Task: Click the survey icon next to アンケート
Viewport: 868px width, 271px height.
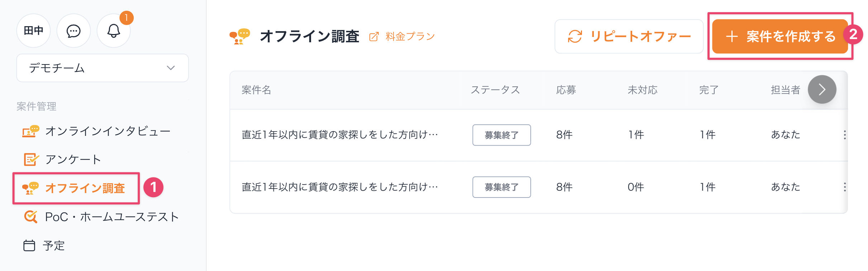Action: point(31,159)
